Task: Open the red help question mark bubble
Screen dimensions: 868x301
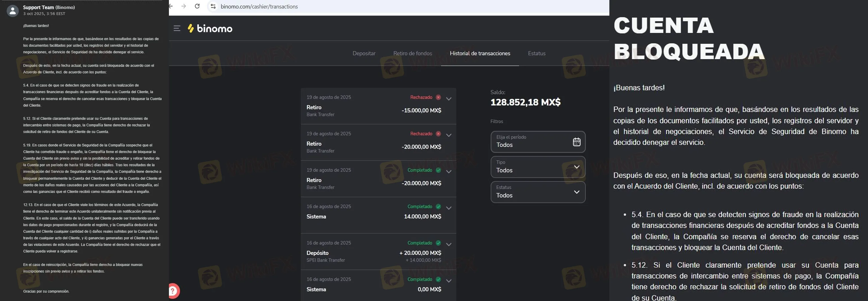Action: (173, 291)
